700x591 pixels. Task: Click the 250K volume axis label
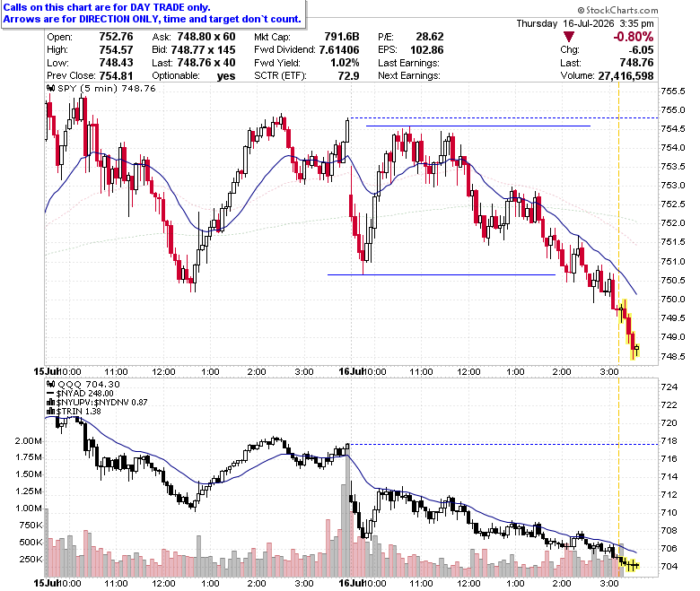click(x=31, y=560)
